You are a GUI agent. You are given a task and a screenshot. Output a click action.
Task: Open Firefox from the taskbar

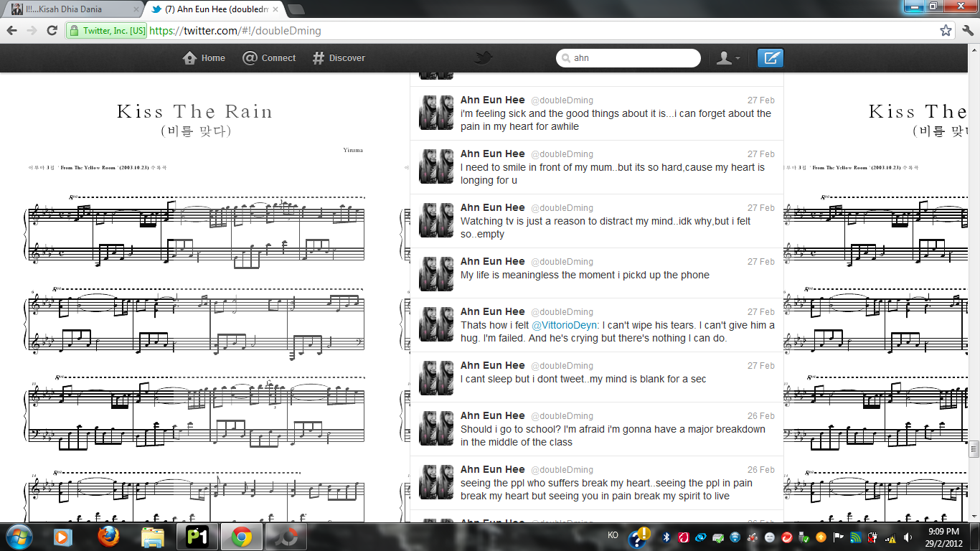(108, 537)
